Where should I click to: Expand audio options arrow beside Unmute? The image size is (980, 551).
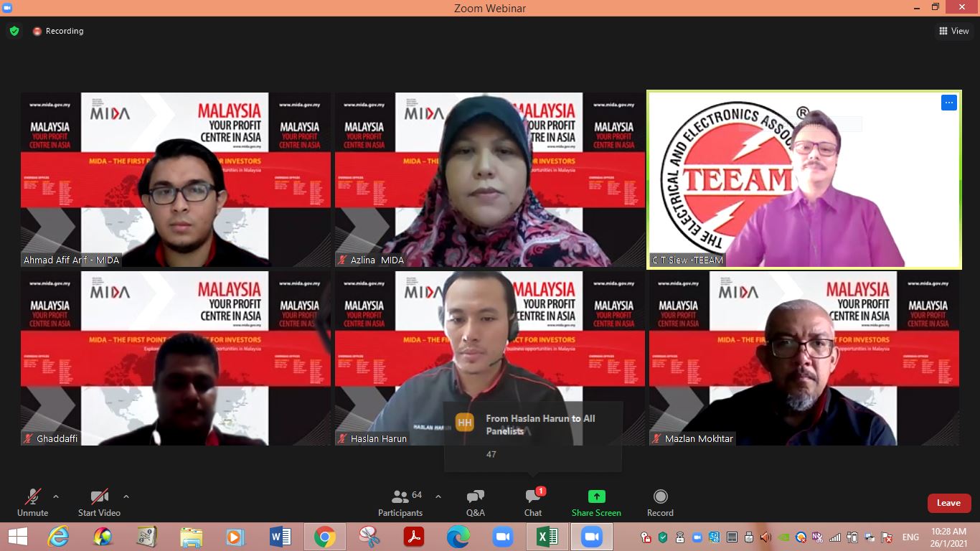tap(56, 496)
